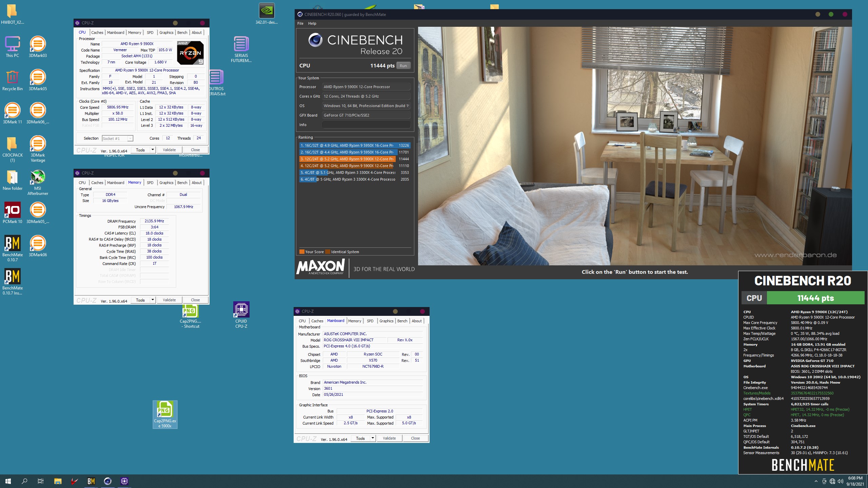Switch to Caches tab in top CPU-Z window
868x488 pixels.
(x=97, y=33)
